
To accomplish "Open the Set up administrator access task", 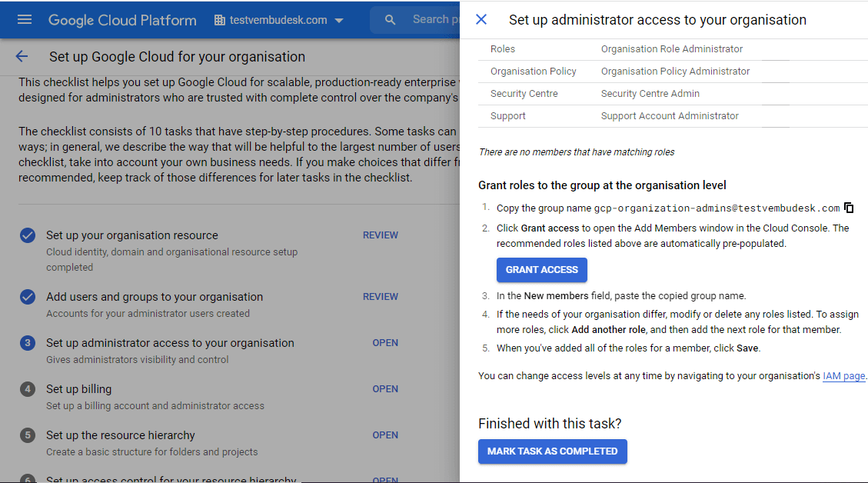I will 385,342.
